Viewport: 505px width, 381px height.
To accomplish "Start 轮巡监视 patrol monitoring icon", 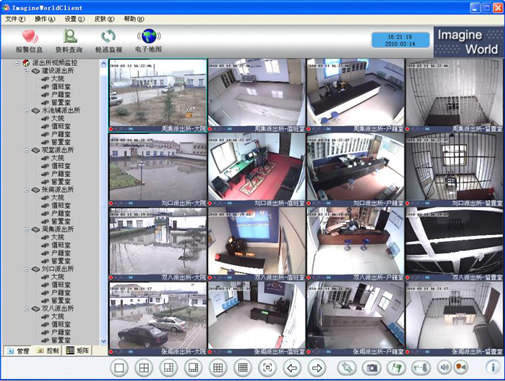I will click(108, 36).
